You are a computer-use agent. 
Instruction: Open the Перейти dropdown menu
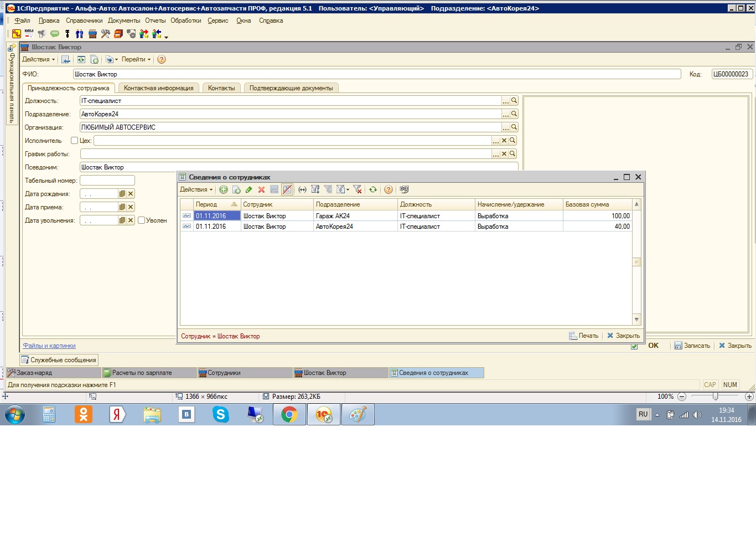point(136,59)
